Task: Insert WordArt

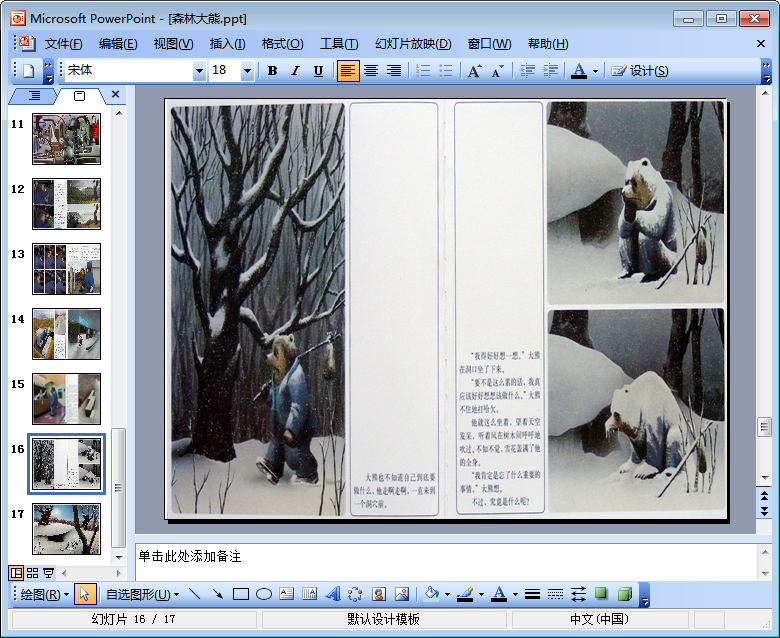Action: tap(333, 594)
